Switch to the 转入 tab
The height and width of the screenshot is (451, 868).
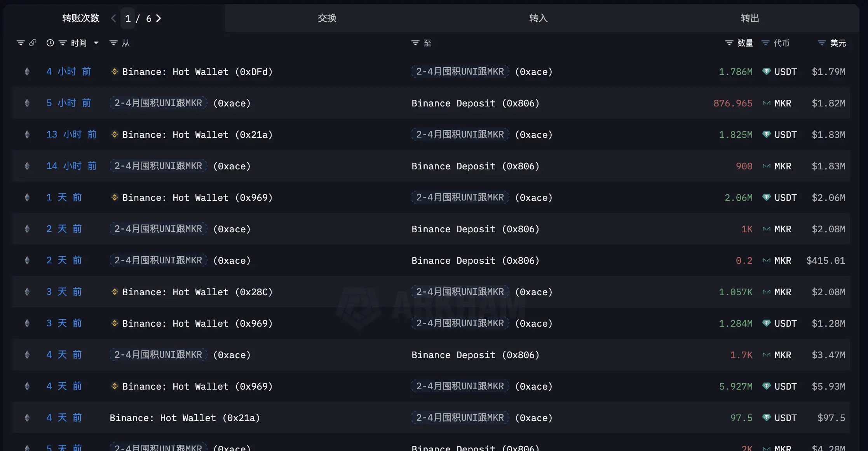[539, 18]
